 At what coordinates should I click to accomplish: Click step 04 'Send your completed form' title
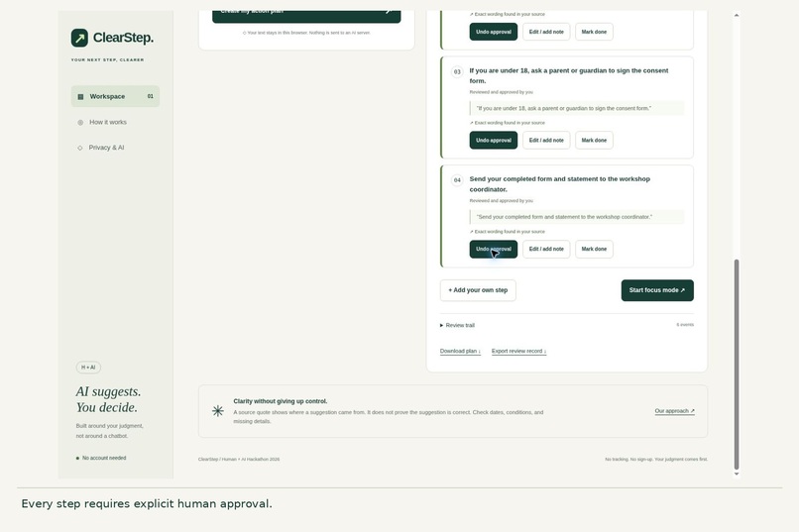(559, 184)
